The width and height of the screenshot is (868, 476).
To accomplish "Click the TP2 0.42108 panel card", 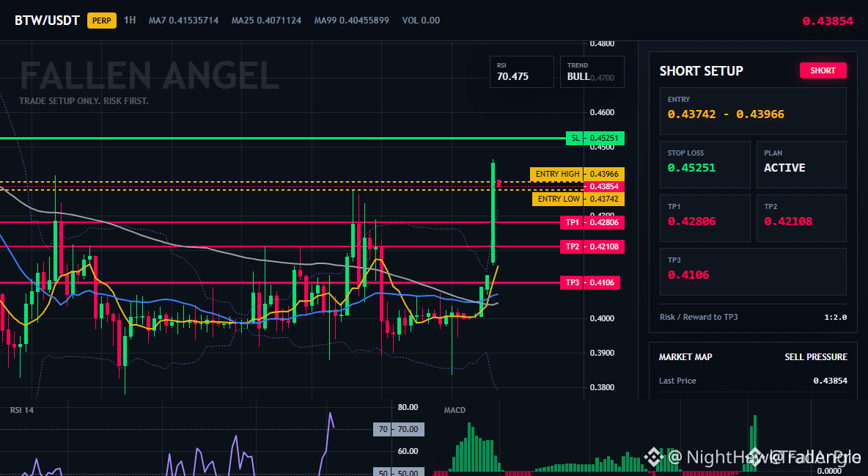I will coord(801,218).
